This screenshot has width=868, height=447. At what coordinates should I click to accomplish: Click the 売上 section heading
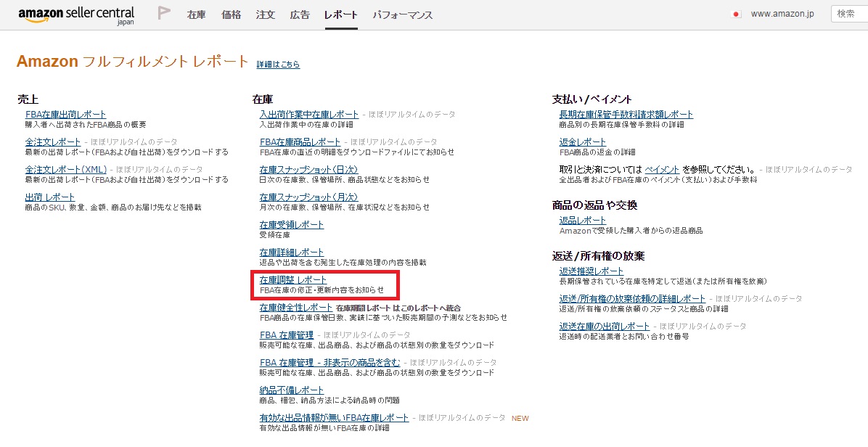[28, 99]
